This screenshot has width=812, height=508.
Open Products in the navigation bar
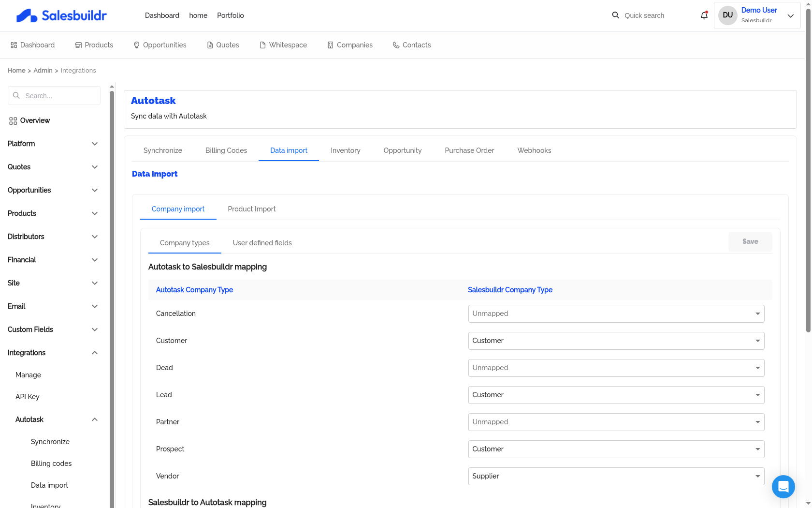pyautogui.click(x=94, y=45)
